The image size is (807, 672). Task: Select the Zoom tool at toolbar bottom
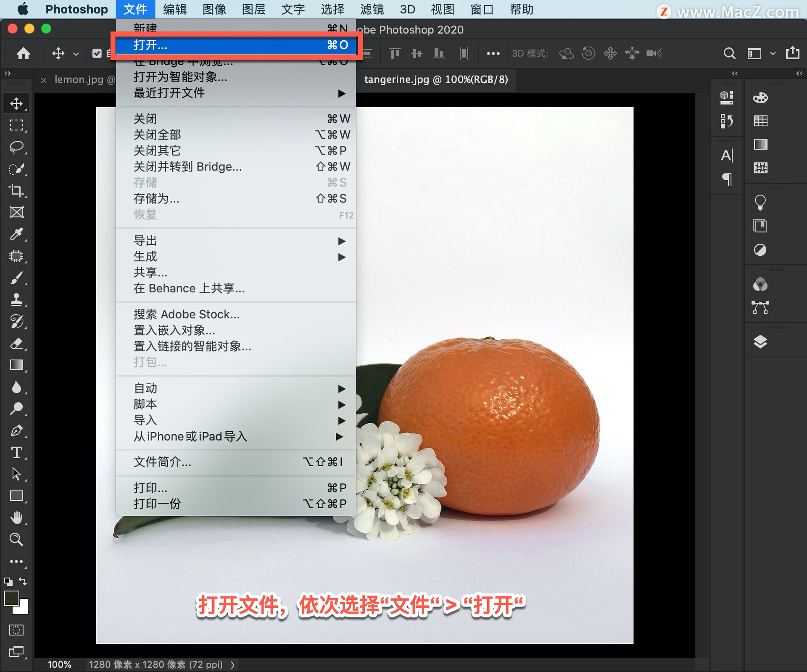(17, 540)
